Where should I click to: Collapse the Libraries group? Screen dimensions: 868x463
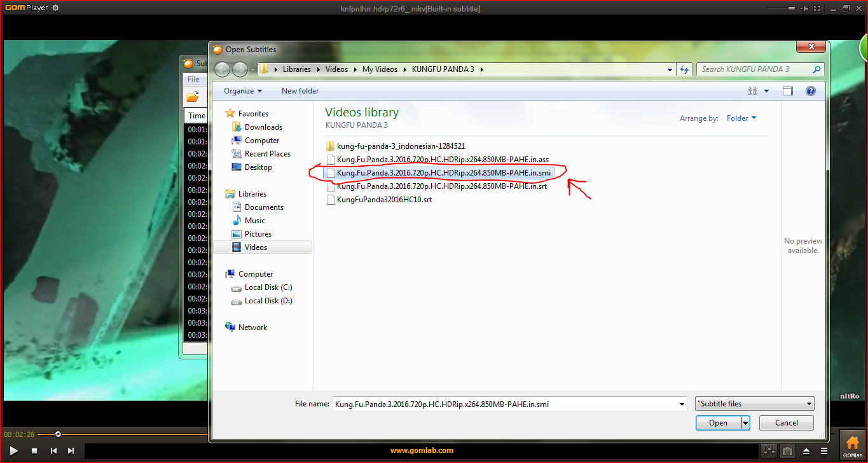tap(245, 194)
